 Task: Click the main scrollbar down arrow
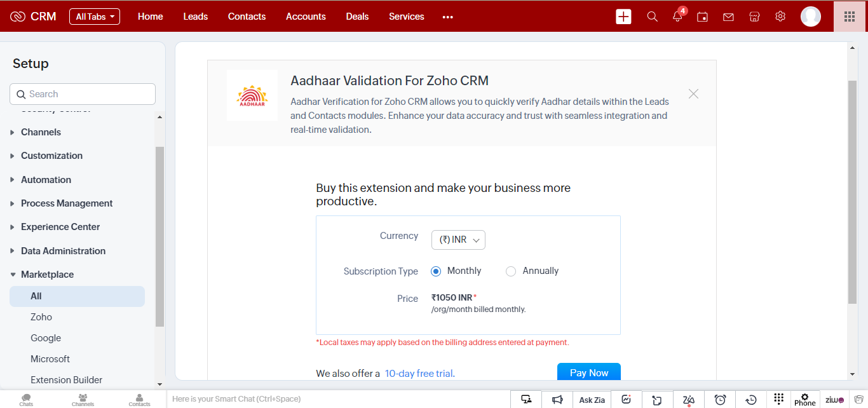point(853,374)
